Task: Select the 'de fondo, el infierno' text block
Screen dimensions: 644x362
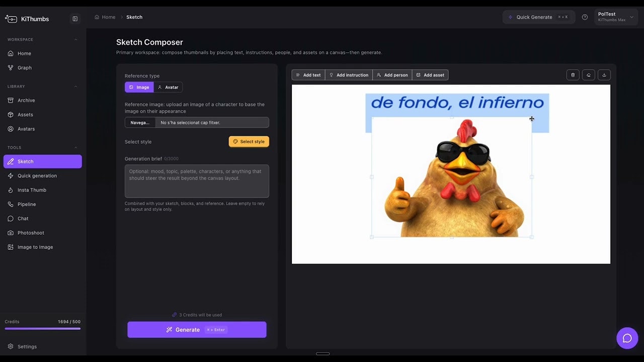Action: coord(457,103)
